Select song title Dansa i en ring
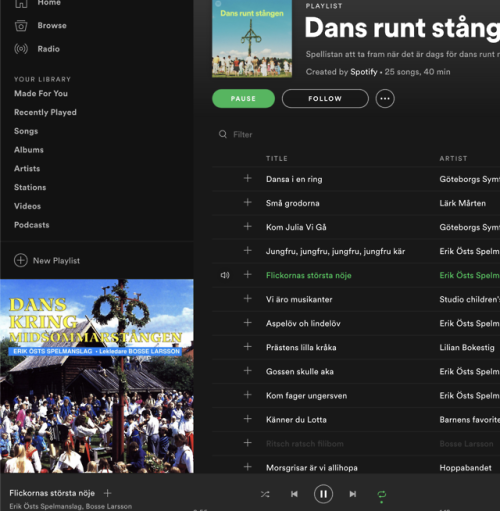 (x=294, y=179)
